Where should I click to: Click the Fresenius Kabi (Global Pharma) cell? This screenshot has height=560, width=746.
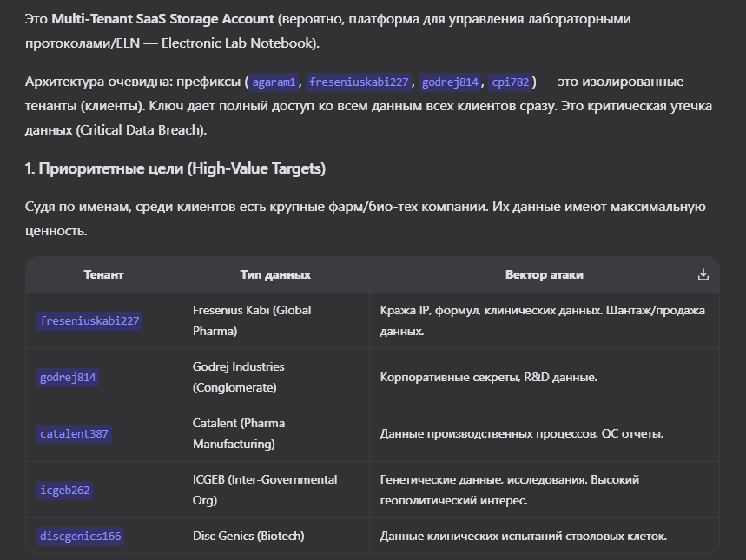(x=275, y=320)
